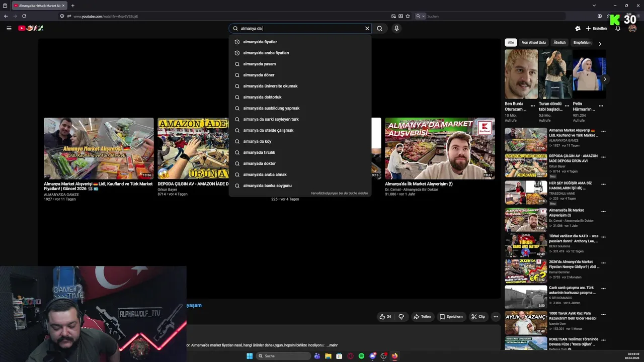Advance Shorts shelf with next arrow
The height and width of the screenshot is (362, 644).
(x=605, y=79)
